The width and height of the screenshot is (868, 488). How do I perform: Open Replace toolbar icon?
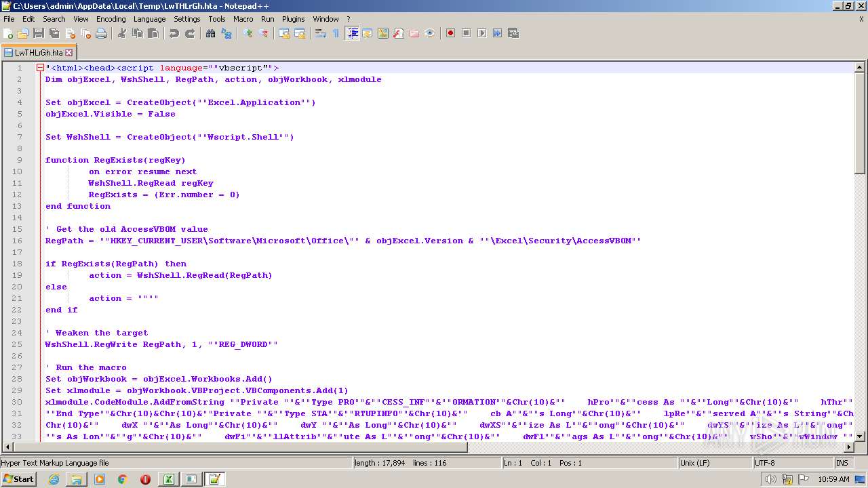(226, 33)
